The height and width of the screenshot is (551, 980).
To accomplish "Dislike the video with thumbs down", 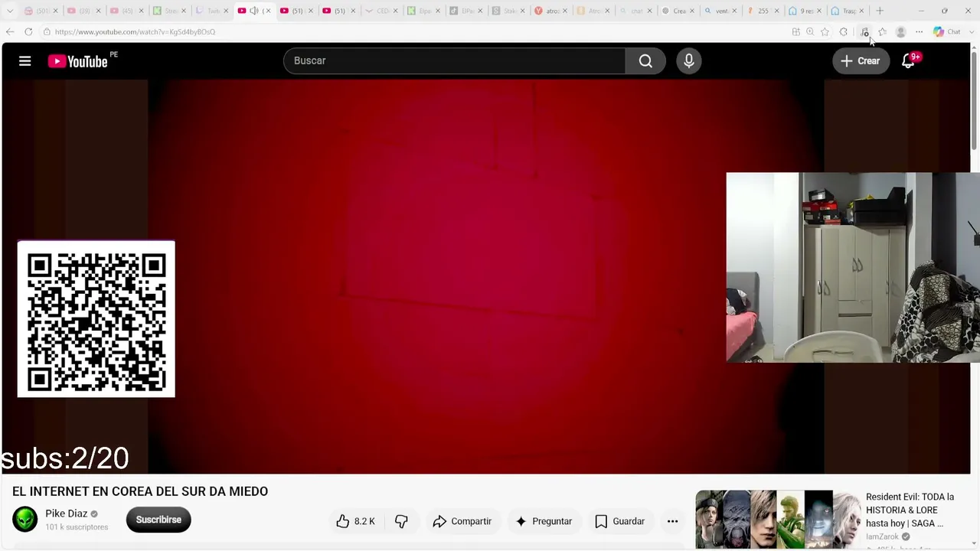I will pyautogui.click(x=401, y=521).
